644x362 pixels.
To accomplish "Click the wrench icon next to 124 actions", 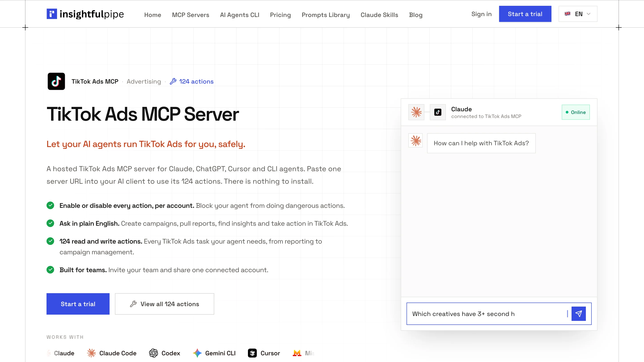I will click(173, 81).
